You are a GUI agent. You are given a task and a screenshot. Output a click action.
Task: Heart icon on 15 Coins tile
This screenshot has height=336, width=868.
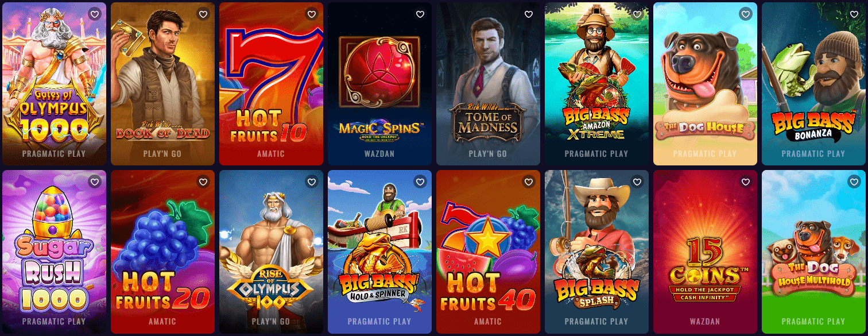[746, 182]
